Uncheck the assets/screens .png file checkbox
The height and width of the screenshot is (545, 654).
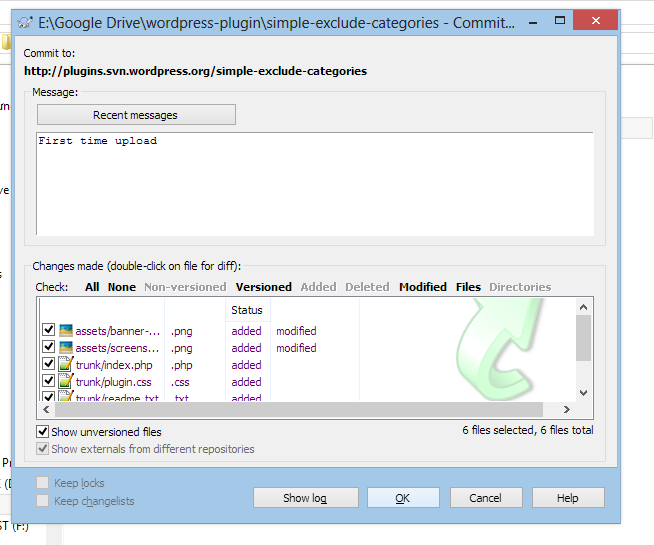tap(48, 347)
